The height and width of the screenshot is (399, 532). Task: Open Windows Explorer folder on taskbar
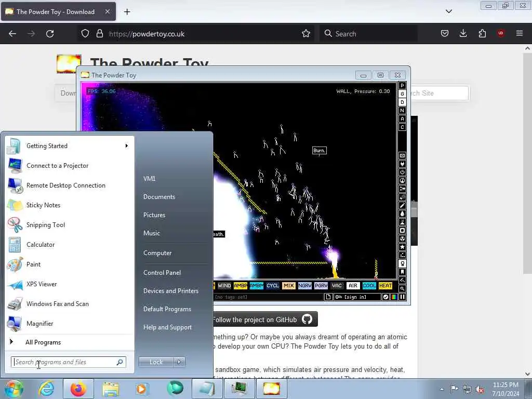tap(111, 389)
